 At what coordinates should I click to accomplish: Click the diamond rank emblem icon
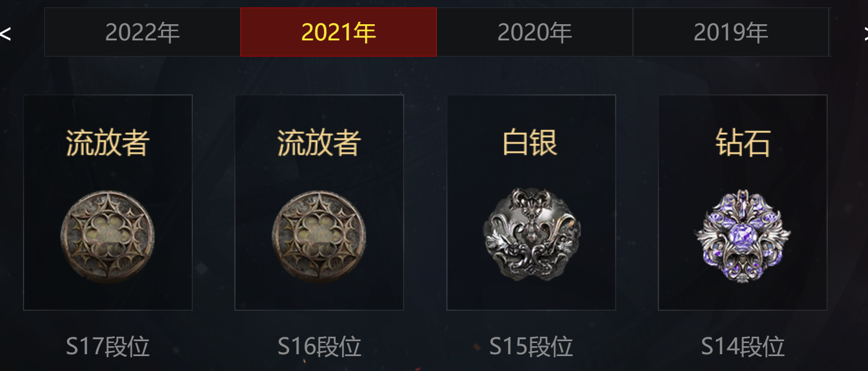742,236
